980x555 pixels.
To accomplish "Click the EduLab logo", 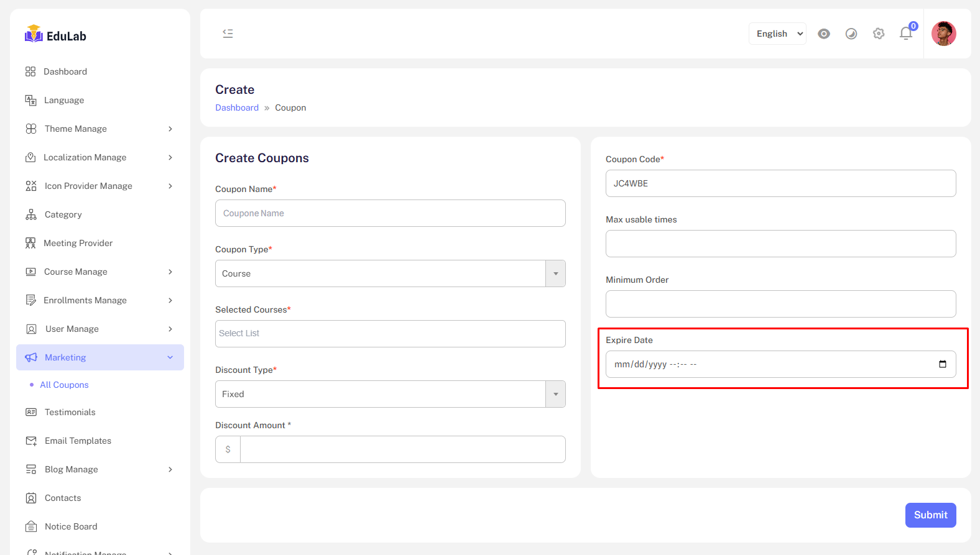I will click(56, 35).
